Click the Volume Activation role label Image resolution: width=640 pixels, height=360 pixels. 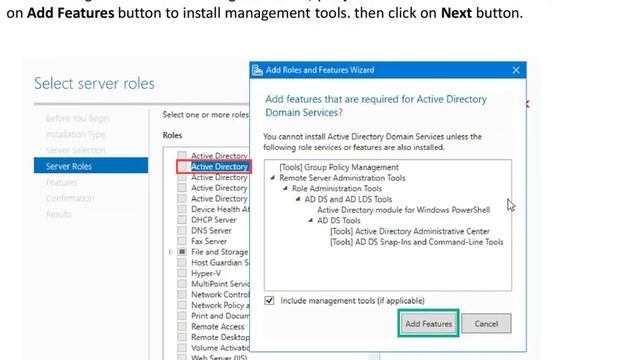click(x=220, y=348)
